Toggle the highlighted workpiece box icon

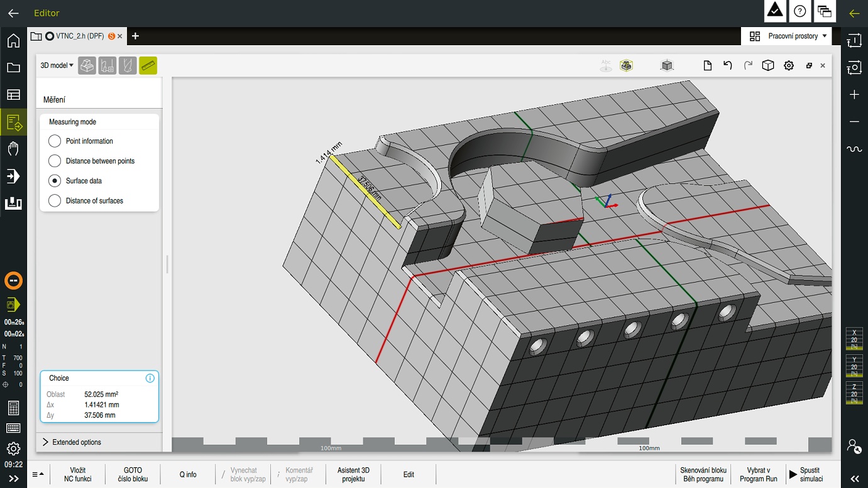626,65
